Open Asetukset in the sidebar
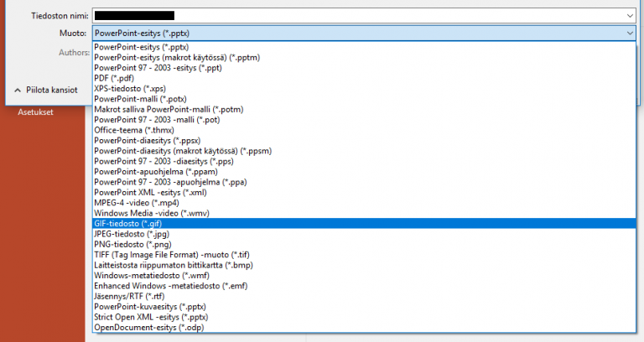The width and height of the screenshot is (644, 342). coord(34,111)
